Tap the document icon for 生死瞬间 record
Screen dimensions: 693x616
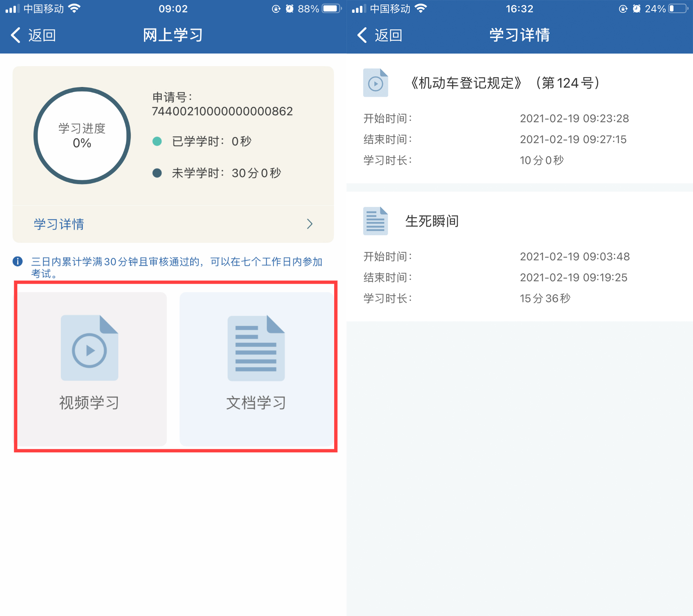(375, 221)
